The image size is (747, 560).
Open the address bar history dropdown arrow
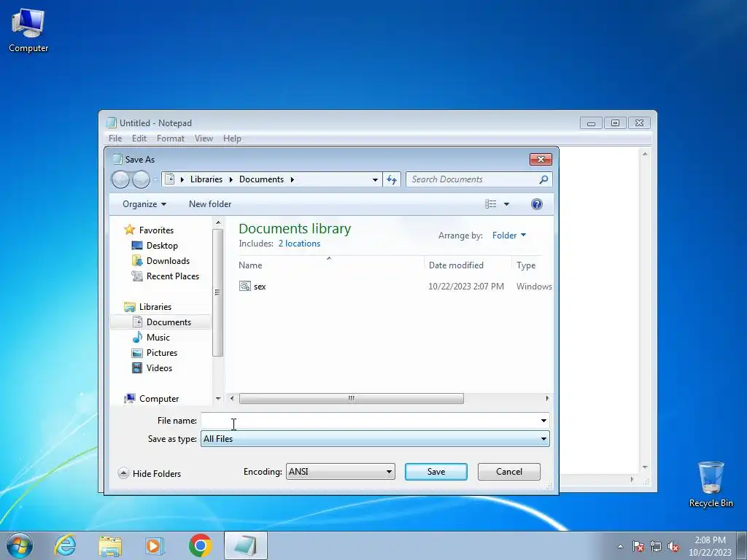(376, 179)
